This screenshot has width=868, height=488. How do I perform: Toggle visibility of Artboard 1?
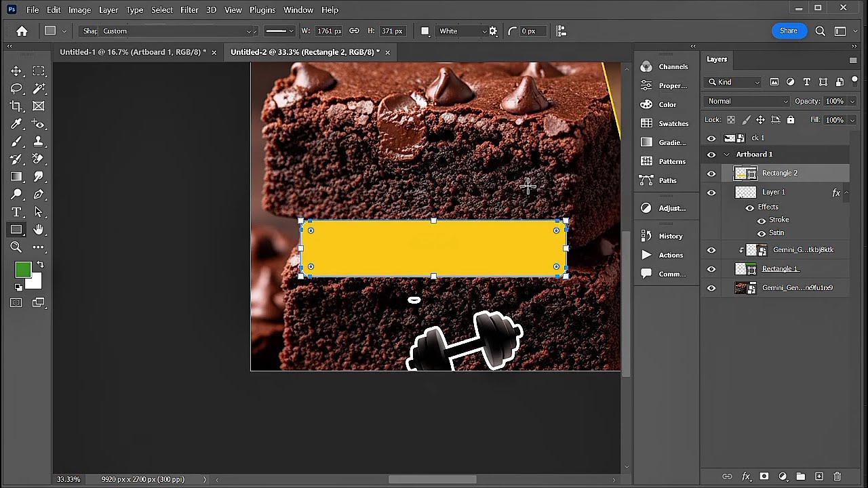click(711, 155)
